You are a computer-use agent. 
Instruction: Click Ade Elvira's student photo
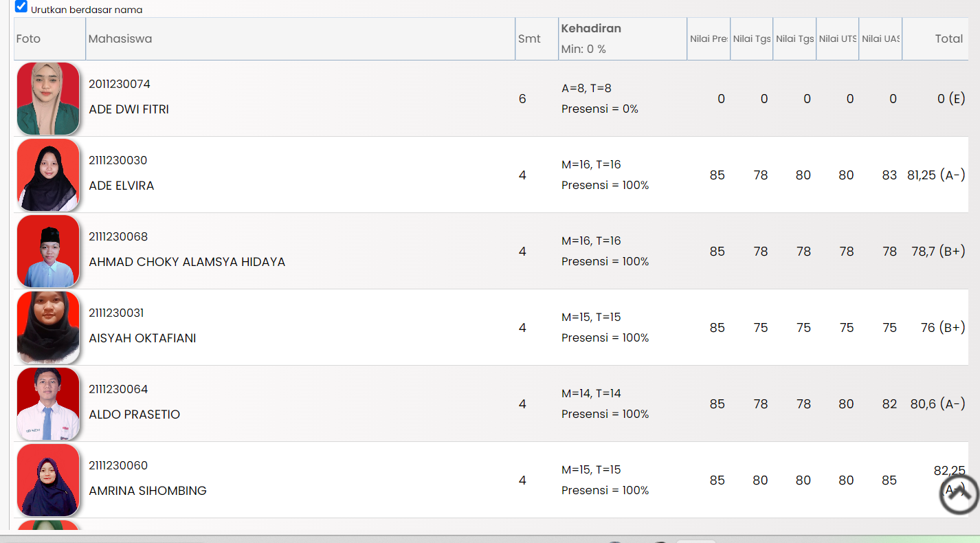48,175
